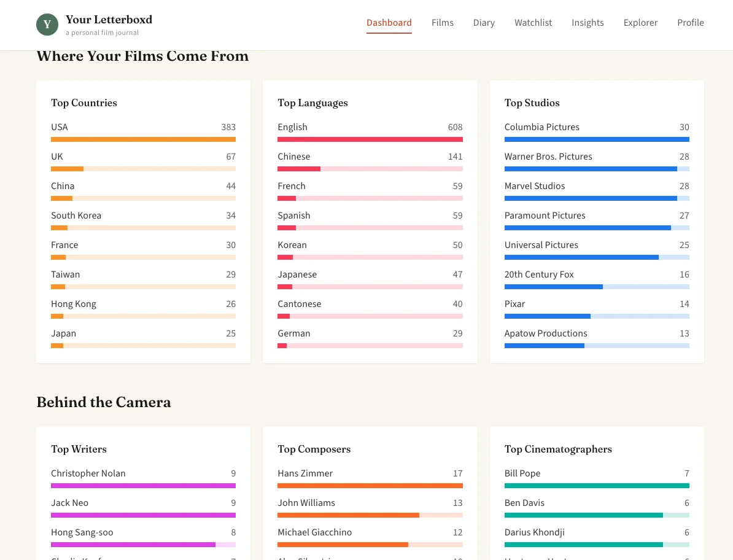The width and height of the screenshot is (733, 560).
Task: Click the green Y logo avatar
Action: coord(47,25)
